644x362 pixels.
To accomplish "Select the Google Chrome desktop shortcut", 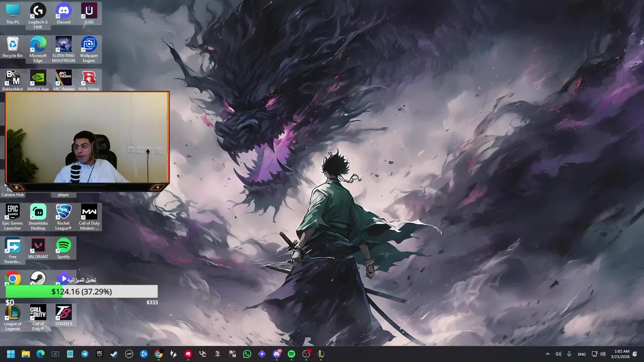I will (x=13, y=279).
